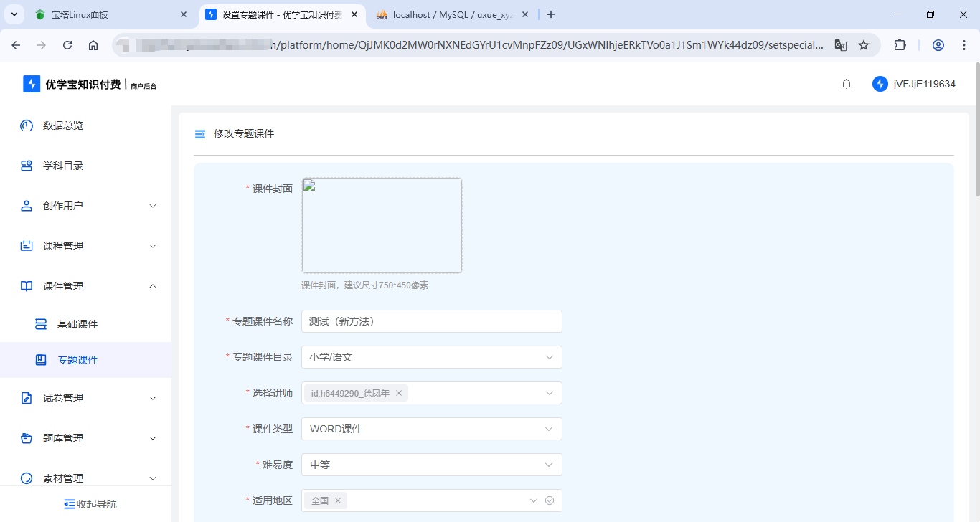This screenshot has height=522, width=980.
Task: Click the Google Translate icon in address bar
Action: tap(840, 44)
